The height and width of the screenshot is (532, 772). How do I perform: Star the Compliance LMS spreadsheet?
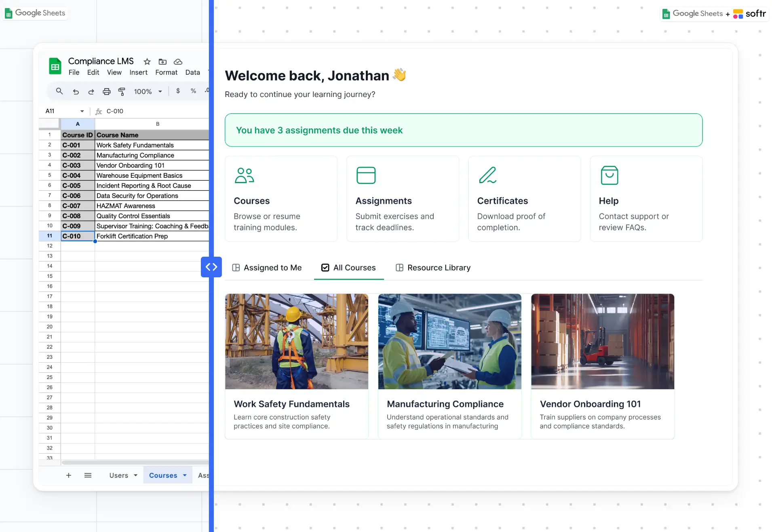pyautogui.click(x=147, y=61)
